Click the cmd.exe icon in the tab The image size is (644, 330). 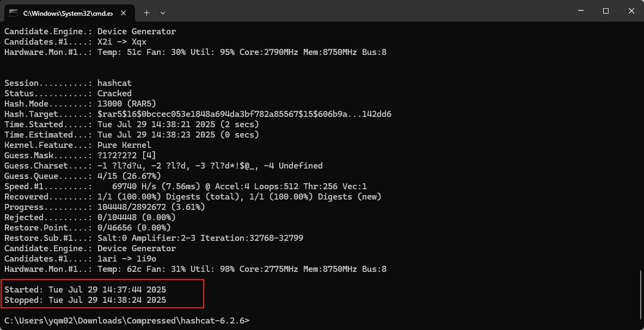13,12
